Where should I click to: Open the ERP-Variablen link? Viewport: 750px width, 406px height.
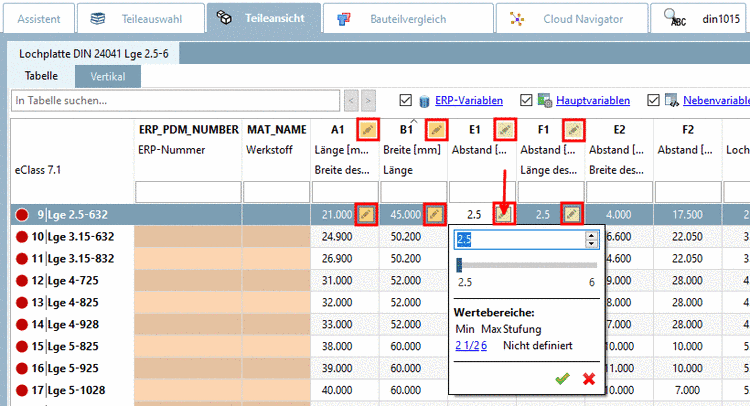469,100
